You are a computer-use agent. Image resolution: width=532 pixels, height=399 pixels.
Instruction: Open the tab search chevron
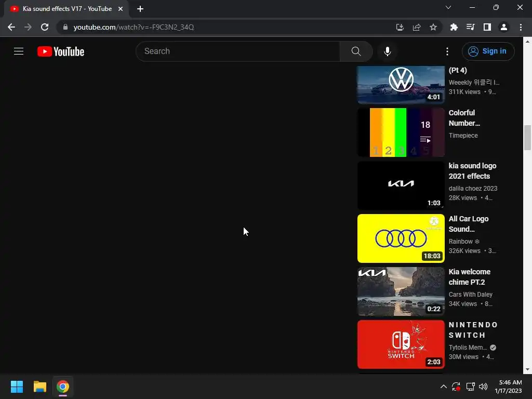point(448,7)
